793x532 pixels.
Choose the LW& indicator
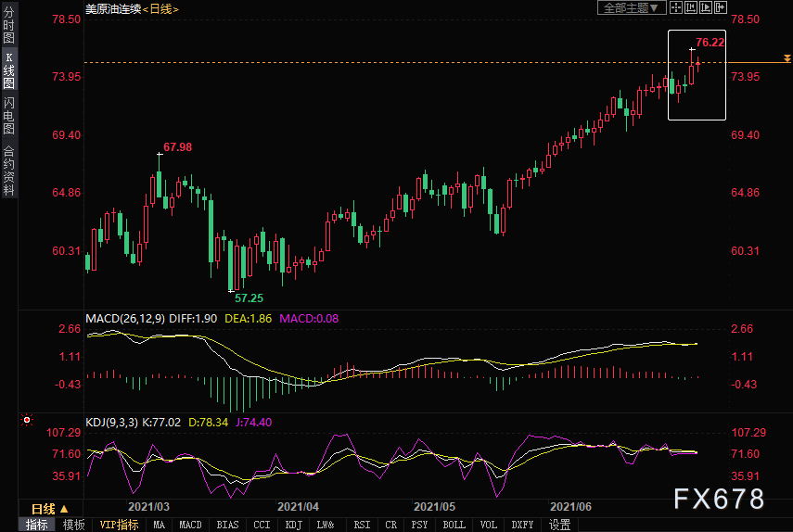tap(326, 525)
